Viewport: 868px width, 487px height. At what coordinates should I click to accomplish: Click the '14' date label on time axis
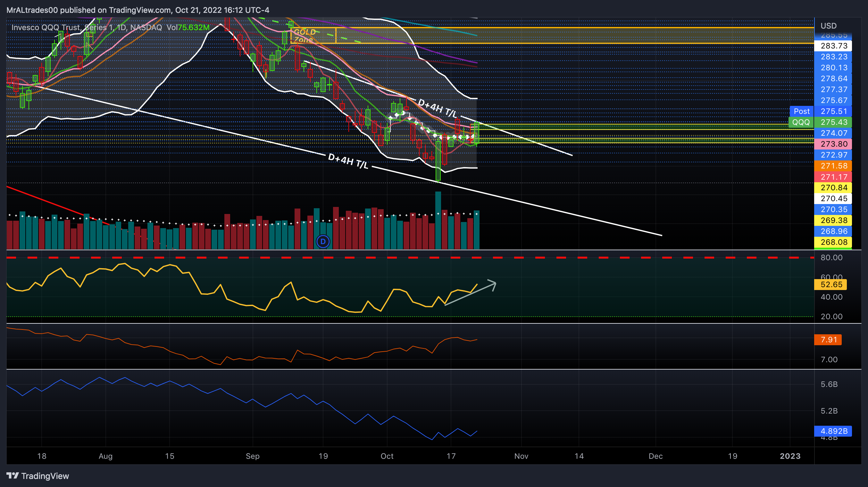(x=579, y=456)
